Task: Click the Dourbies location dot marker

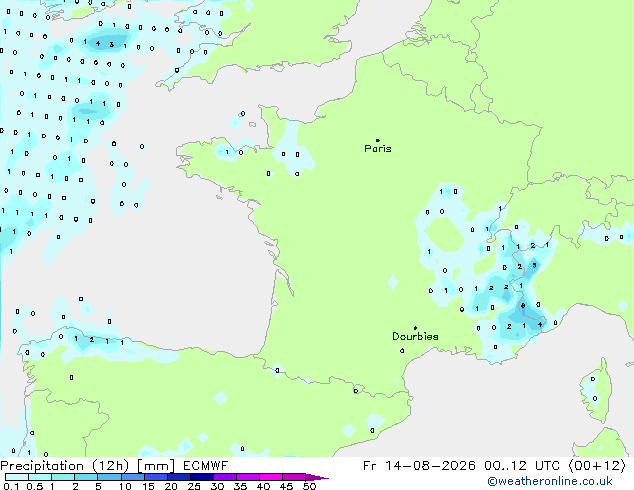Action: [415, 328]
